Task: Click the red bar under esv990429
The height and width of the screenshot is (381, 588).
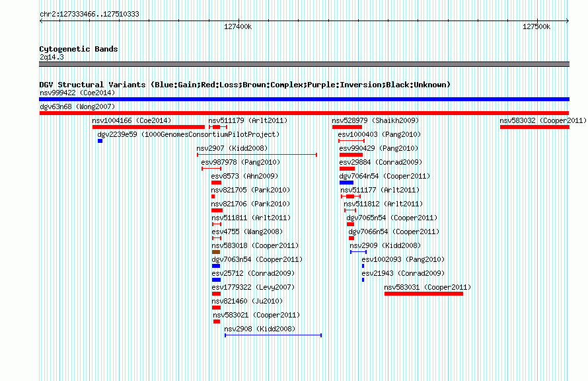Action: [x=351, y=155]
